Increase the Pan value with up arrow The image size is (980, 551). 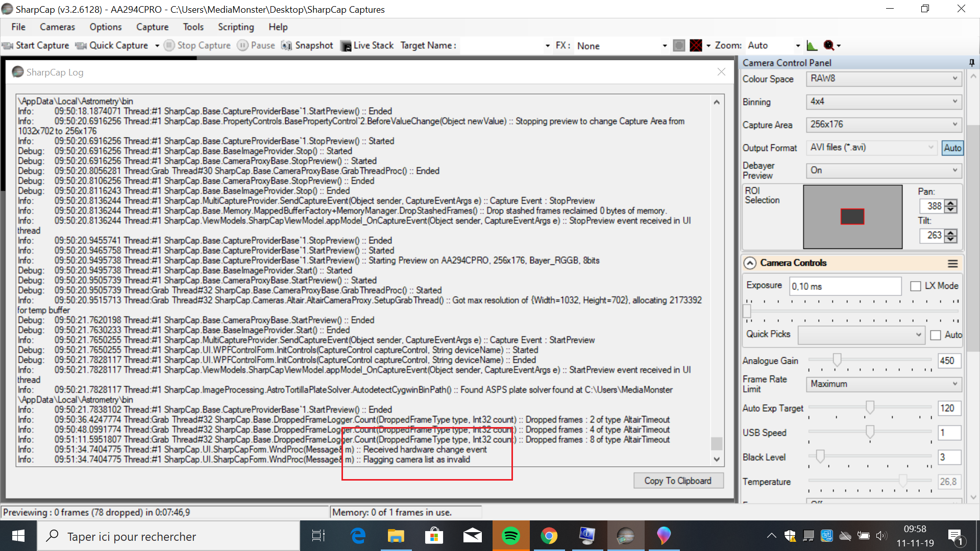click(950, 203)
